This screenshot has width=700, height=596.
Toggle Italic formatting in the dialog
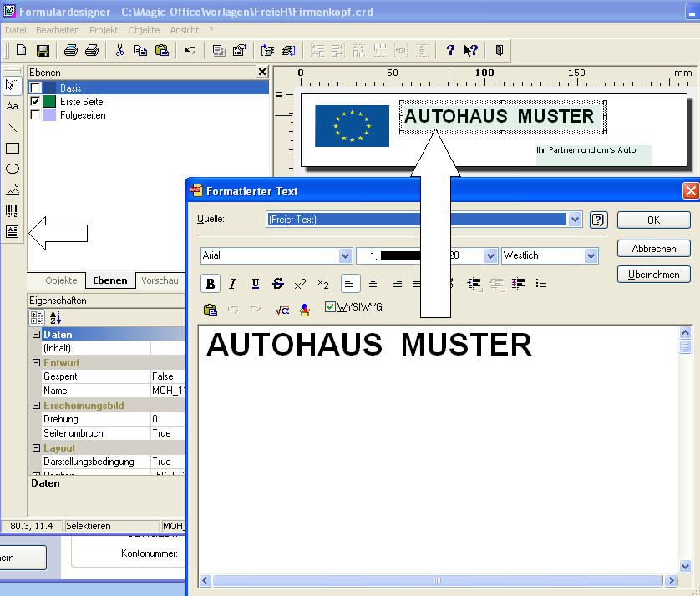click(232, 284)
